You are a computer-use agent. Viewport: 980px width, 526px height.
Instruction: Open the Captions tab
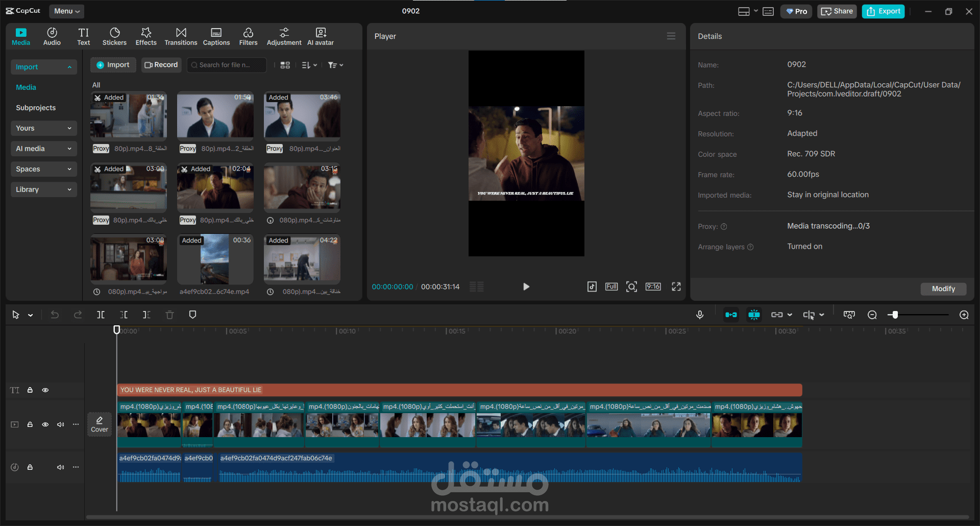pyautogui.click(x=216, y=37)
